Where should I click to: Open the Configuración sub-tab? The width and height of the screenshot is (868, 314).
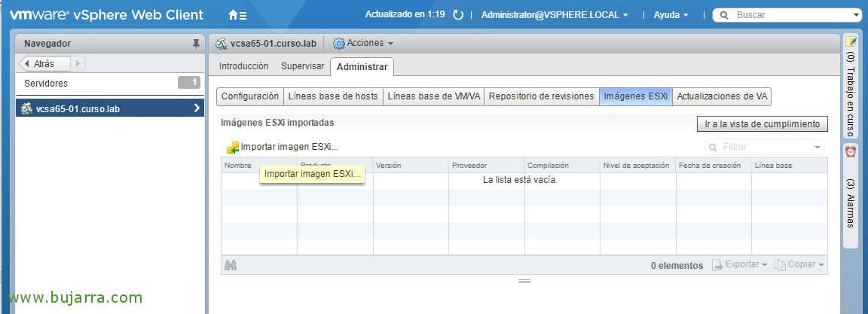[250, 96]
